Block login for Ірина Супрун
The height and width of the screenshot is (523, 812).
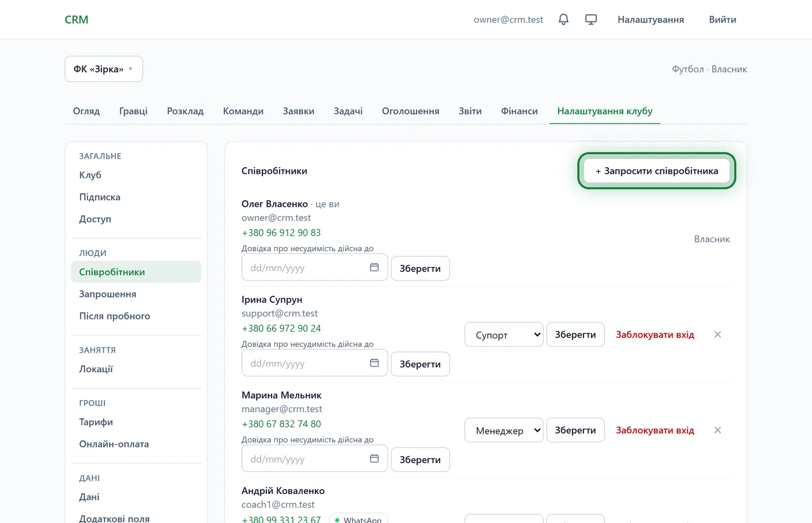(x=655, y=335)
